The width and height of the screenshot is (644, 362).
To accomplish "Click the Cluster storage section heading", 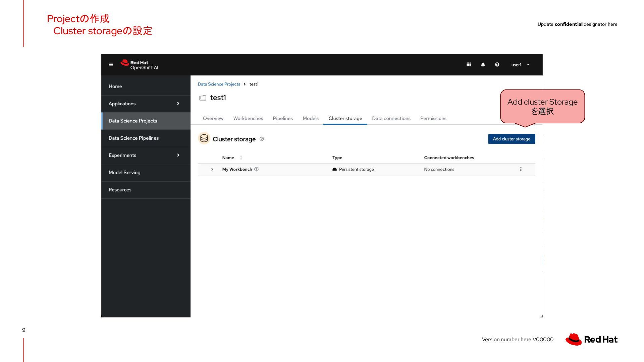I will point(234,139).
